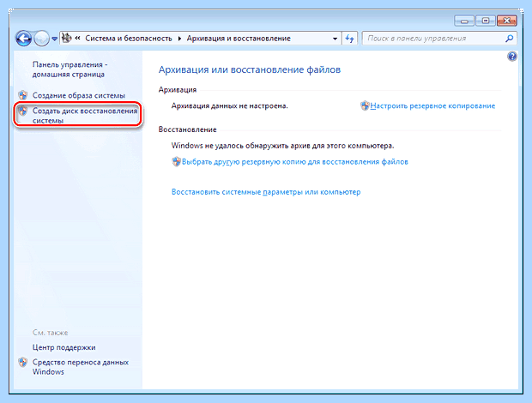
Task: Expand the arrow after 'Система и безопасность'
Action: 179,39
